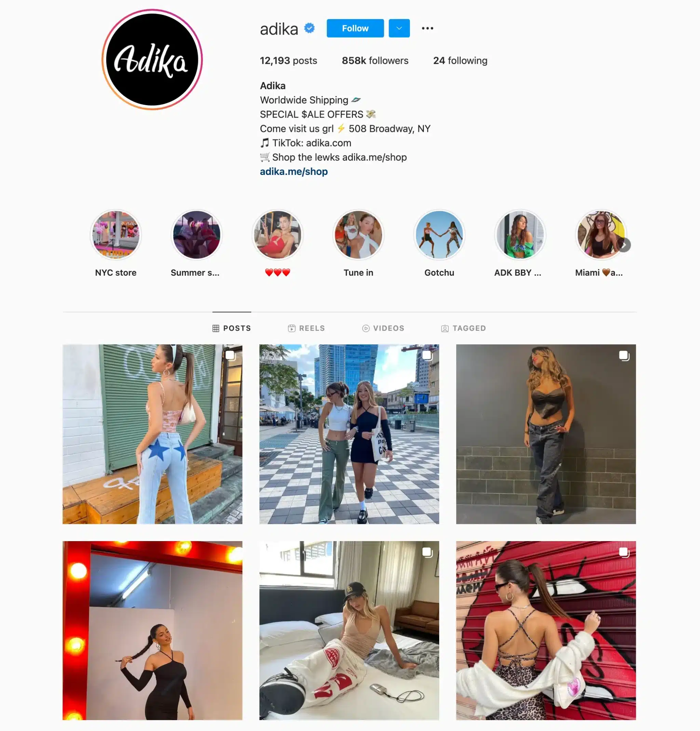
Task: Select the Posts tab
Action: (x=232, y=328)
